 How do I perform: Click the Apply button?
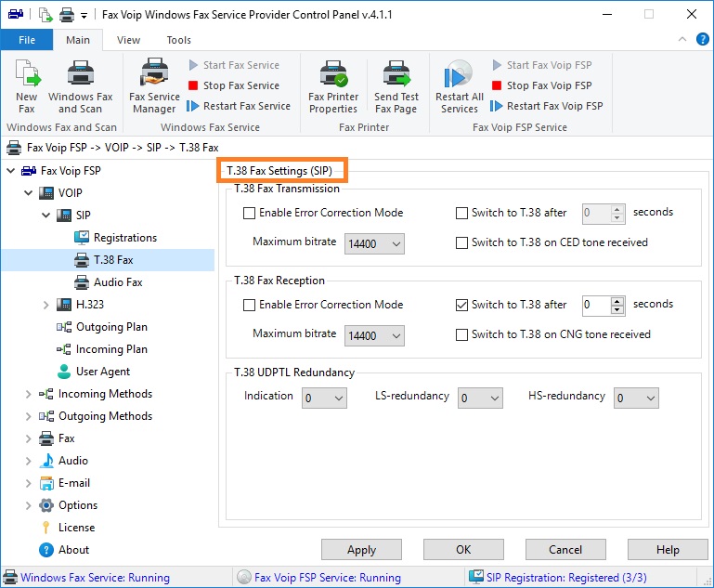(361, 550)
